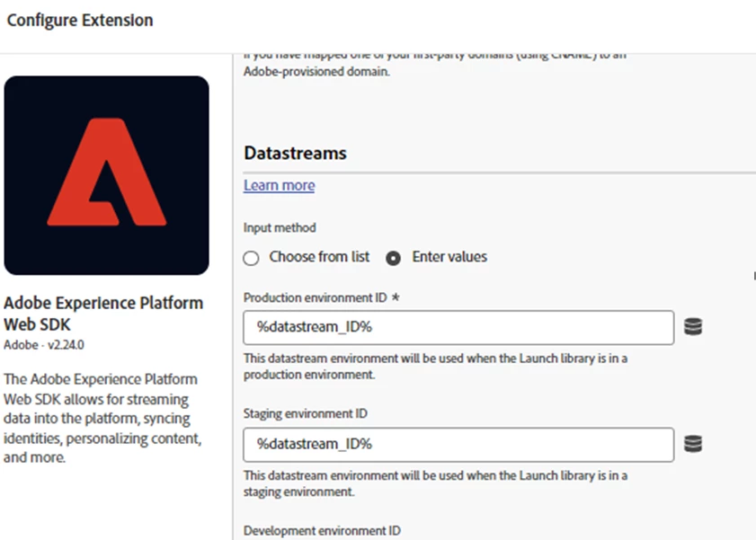Image resolution: width=756 pixels, height=540 pixels.
Task: Open data element picker for Staging environment ID
Action: point(693,444)
